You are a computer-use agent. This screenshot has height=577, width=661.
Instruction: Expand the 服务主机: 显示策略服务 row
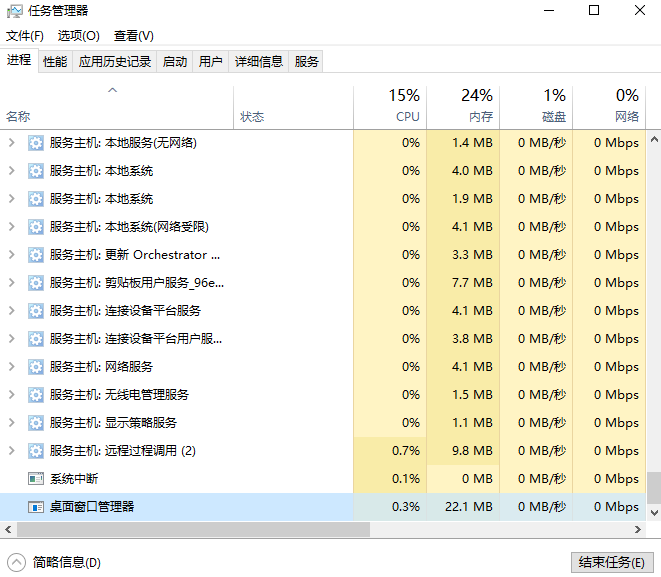pyautogui.click(x=12, y=423)
